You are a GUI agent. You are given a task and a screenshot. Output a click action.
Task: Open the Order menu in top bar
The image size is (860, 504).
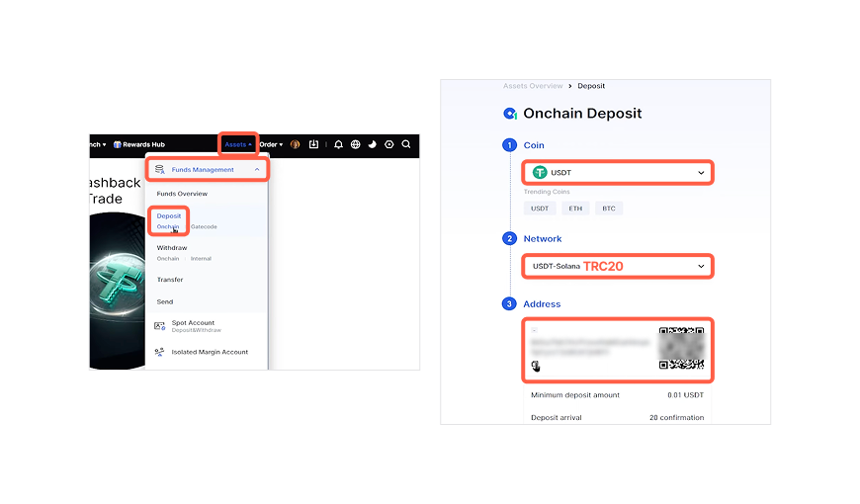click(271, 145)
